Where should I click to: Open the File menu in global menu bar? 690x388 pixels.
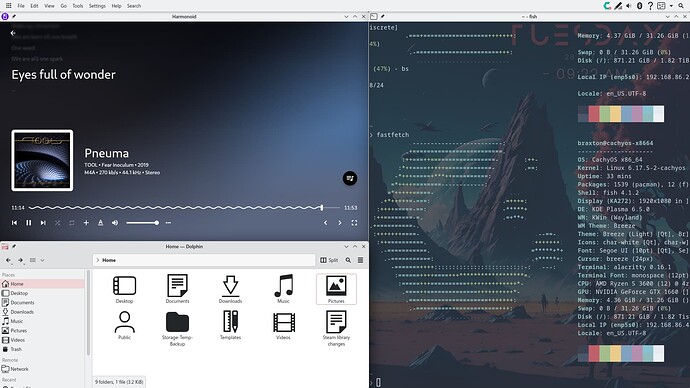pos(21,6)
